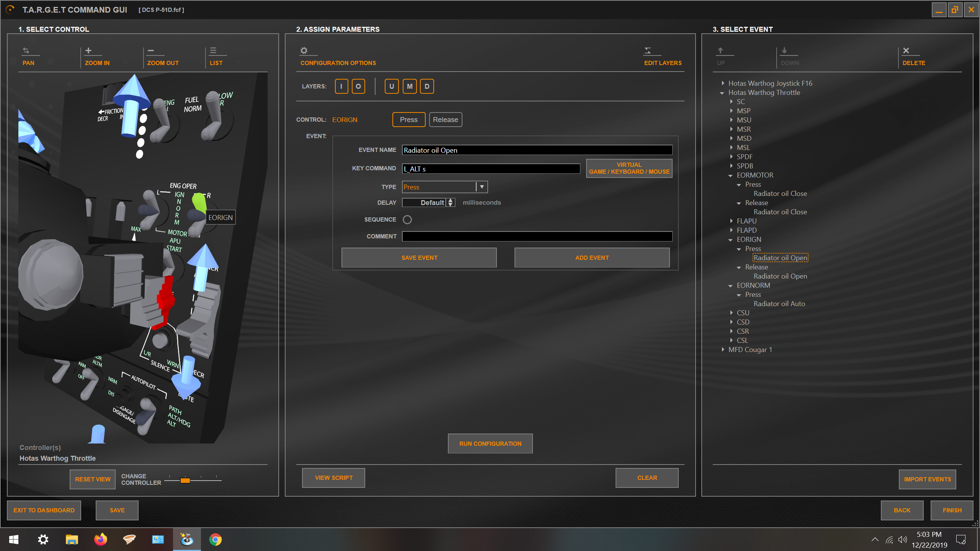Click the Run Configuration button

point(490,444)
